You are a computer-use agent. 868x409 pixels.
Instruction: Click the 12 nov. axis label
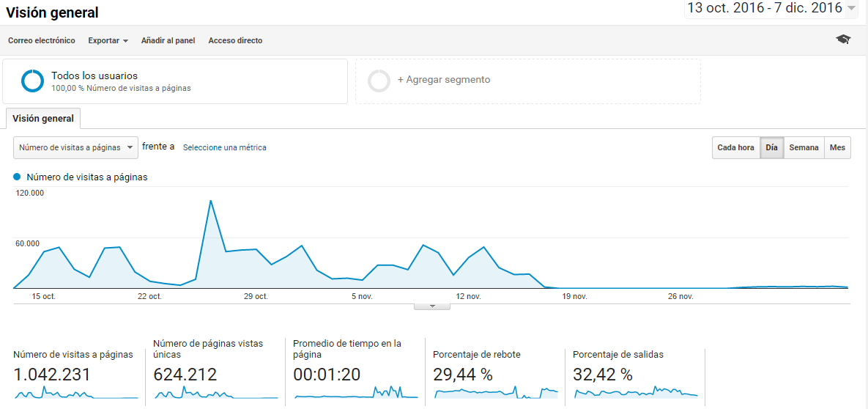pyautogui.click(x=468, y=297)
